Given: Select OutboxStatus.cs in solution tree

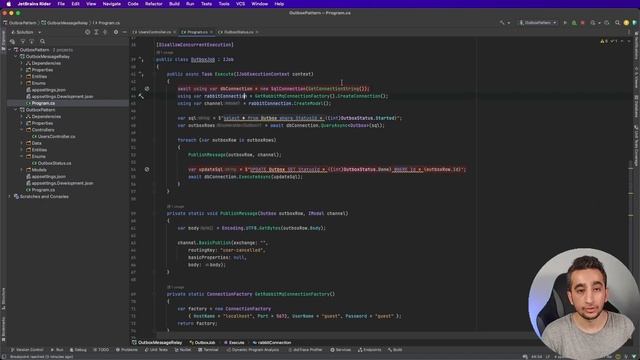Looking at the screenshot, I should (x=54, y=163).
